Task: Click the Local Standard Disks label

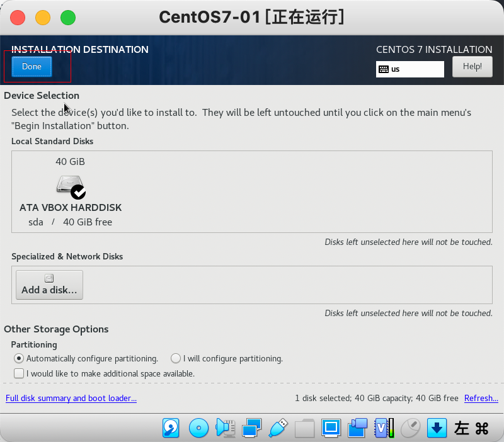Action: [52, 141]
